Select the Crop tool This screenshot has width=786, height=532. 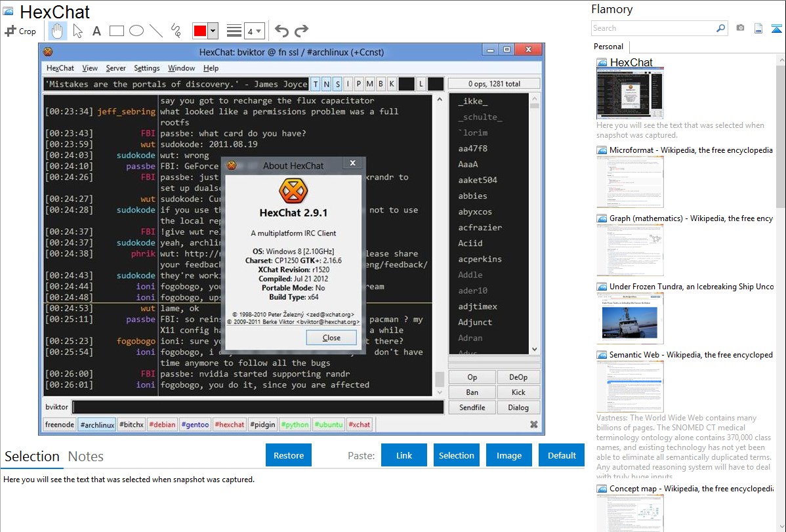(20, 31)
